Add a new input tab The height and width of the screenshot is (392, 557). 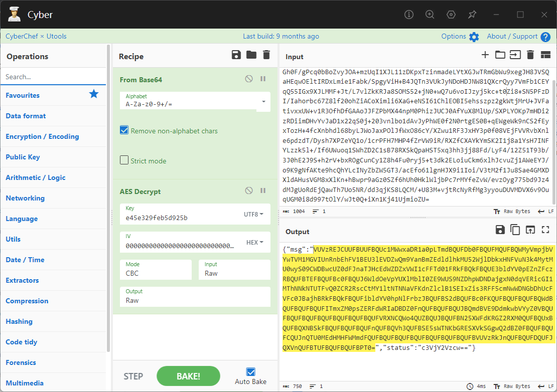[485, 55]
